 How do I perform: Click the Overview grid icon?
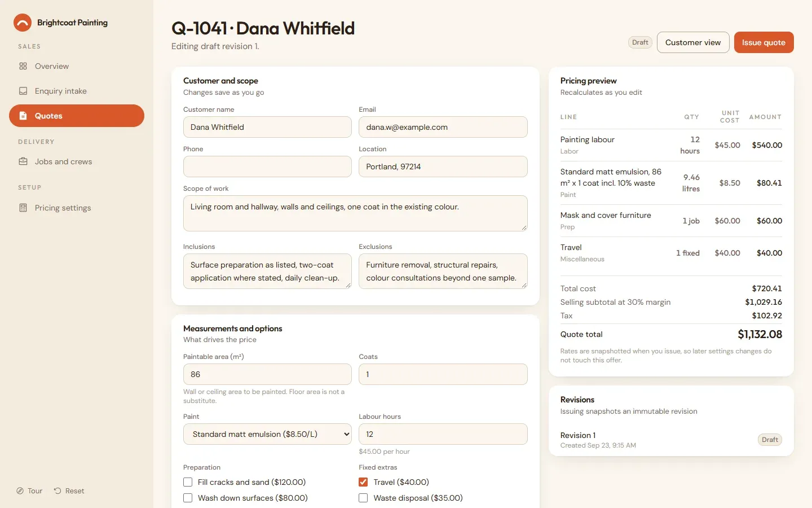tap(23, 66)
